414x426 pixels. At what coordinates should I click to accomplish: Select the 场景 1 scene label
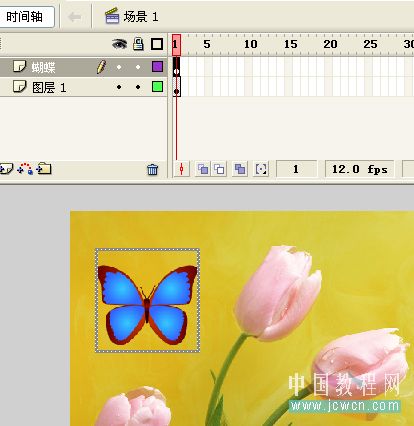click(x=141, y=17)
